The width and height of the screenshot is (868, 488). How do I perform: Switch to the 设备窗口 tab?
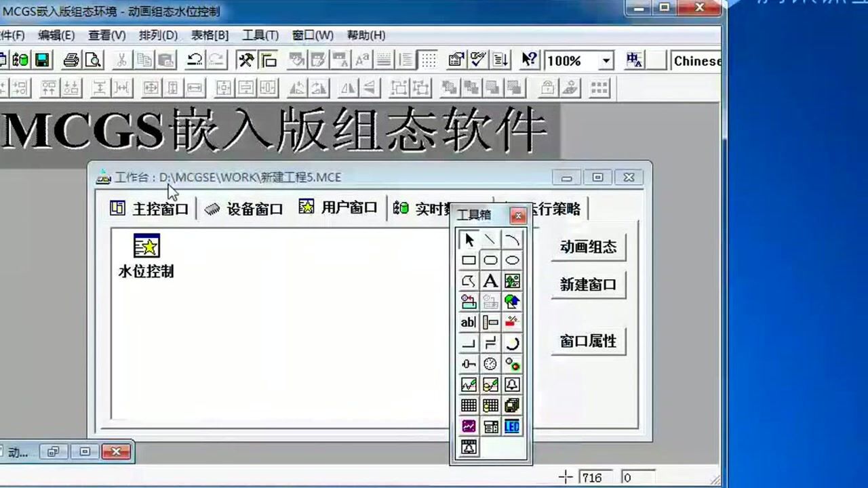(x=243, y=209)
